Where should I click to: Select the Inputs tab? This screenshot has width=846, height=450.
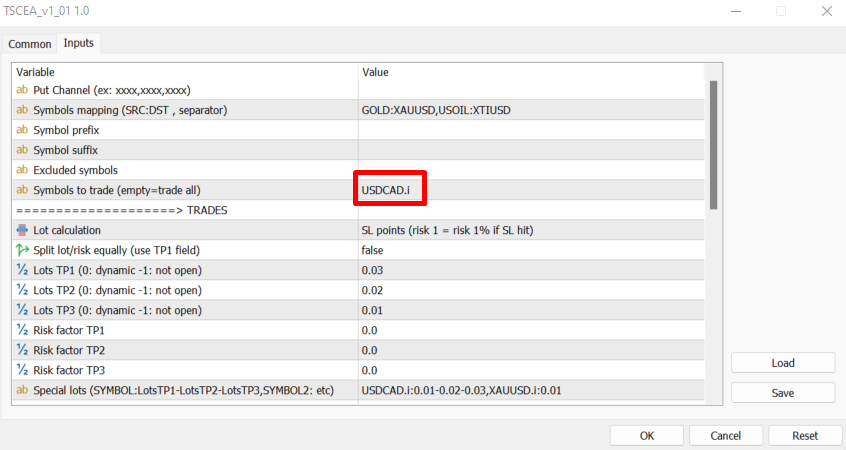(x=78, y=43)
